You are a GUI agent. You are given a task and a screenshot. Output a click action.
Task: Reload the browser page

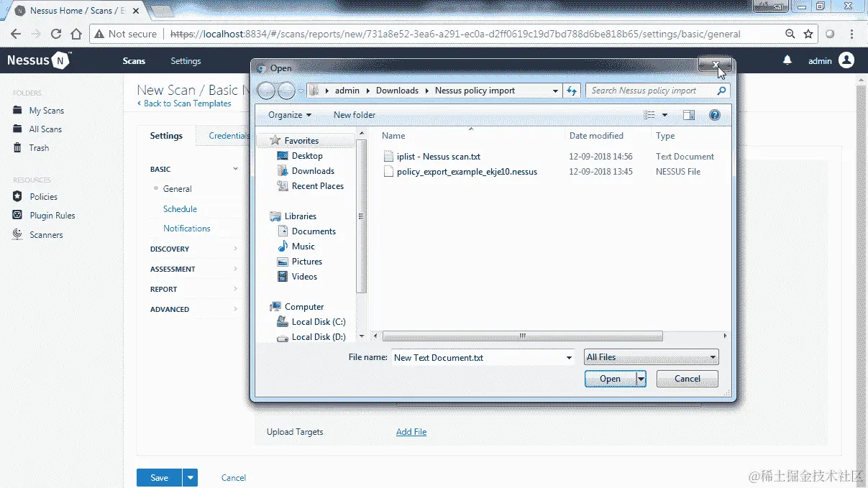(x=56, y=34)
